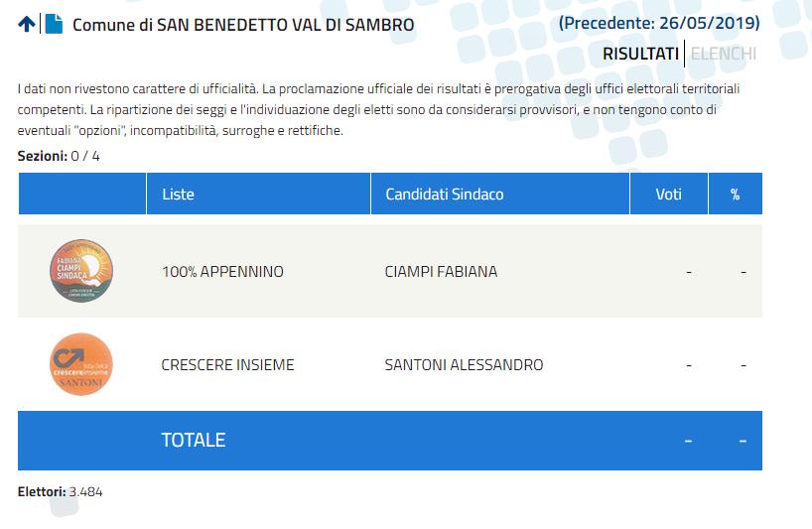Image resolution: width=812 pixels, height=529 pixels.
Task: Click the Sezioni count label
Action: pos(59,156)
